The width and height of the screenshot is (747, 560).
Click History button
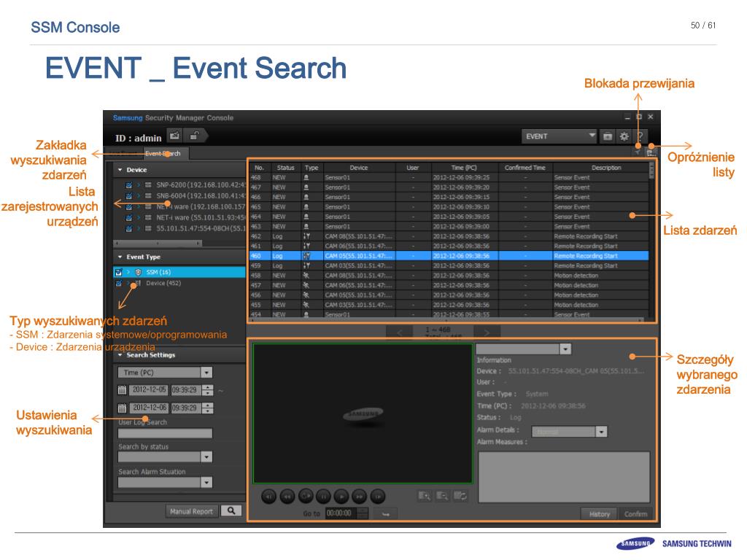click(600, 514)
